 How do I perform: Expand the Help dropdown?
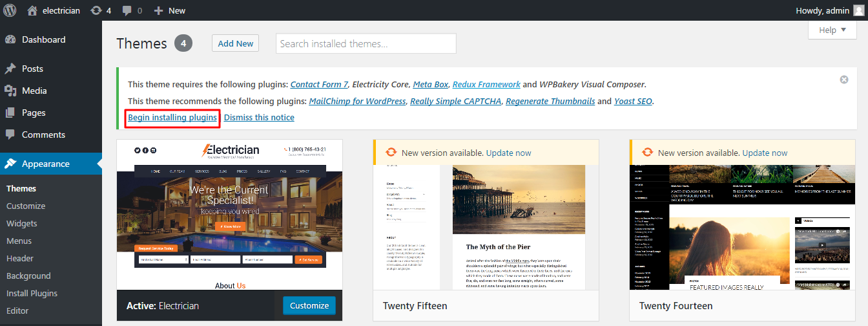coord(832,30)
